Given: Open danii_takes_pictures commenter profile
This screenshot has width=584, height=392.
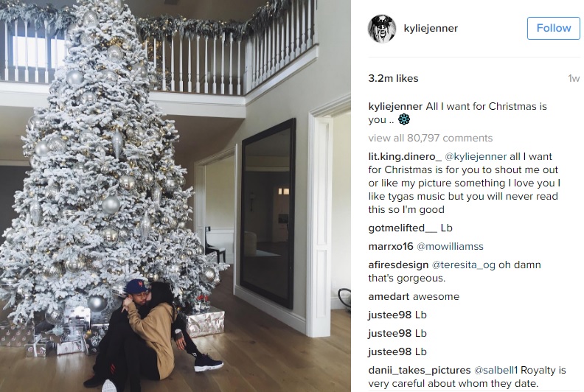Looking at the screenshot, I should pyautogui.click(x=420, y=371).
